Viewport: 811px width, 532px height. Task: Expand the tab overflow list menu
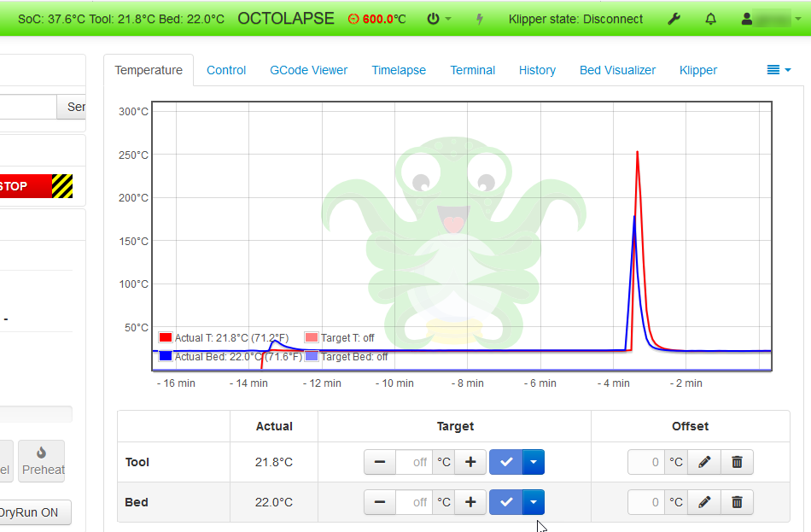click(779, 70)
